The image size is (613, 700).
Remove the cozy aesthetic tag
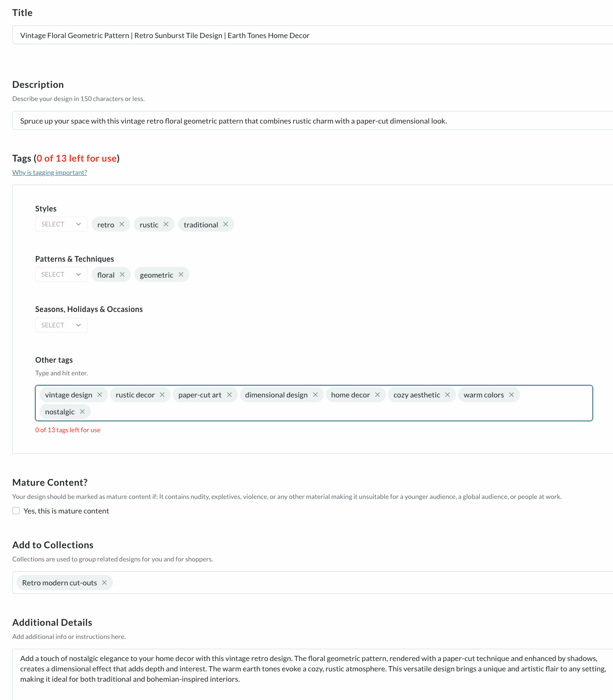(x=448, y=395)
